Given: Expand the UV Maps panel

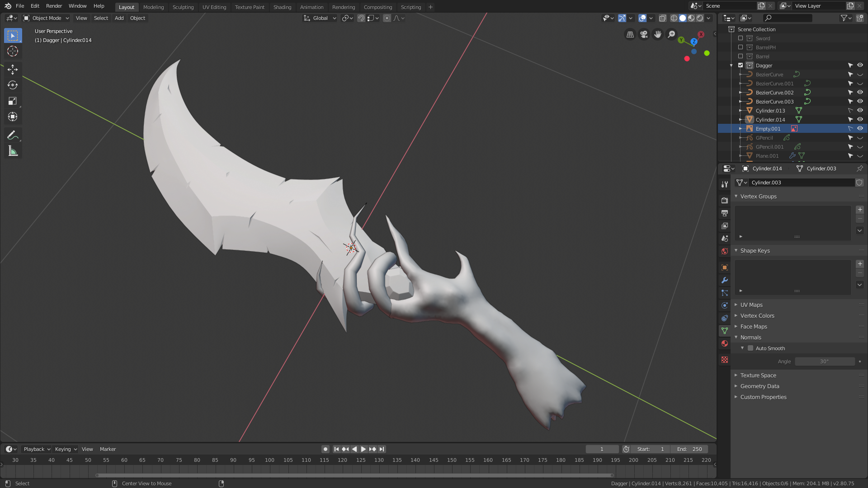Looking at the screenshot, I should tap(751, 305).
